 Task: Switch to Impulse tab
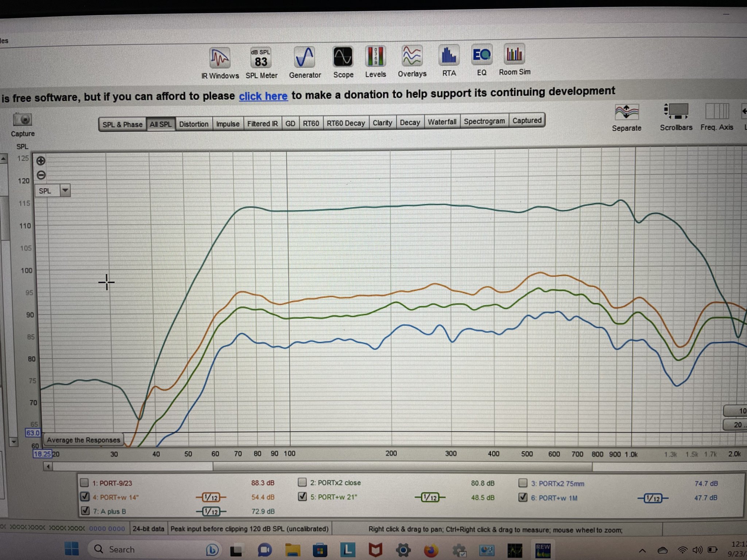point(228,124)
